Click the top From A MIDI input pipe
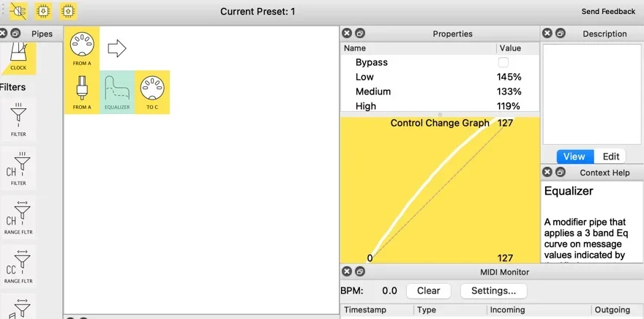The height and width of the screenshot is (319, 644). [82, 48]
